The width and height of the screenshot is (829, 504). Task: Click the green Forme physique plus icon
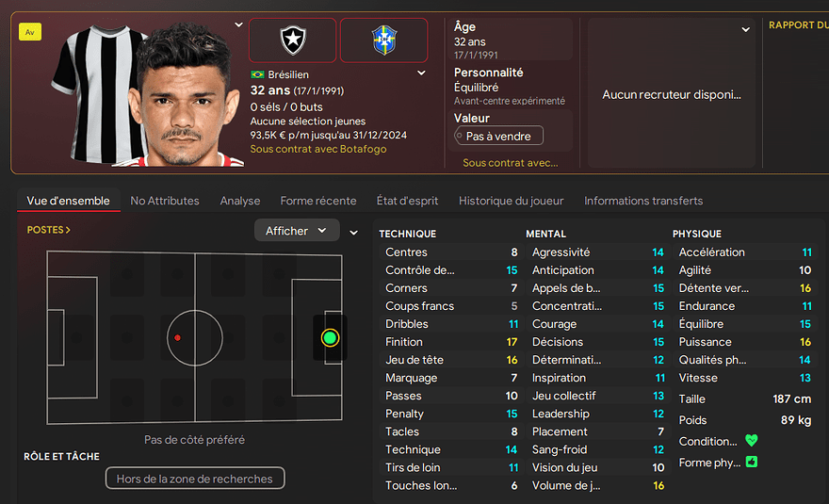751,463
